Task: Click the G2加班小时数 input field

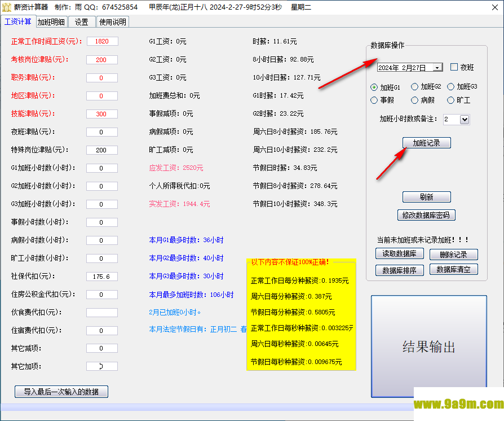Action: pos(102,186)
